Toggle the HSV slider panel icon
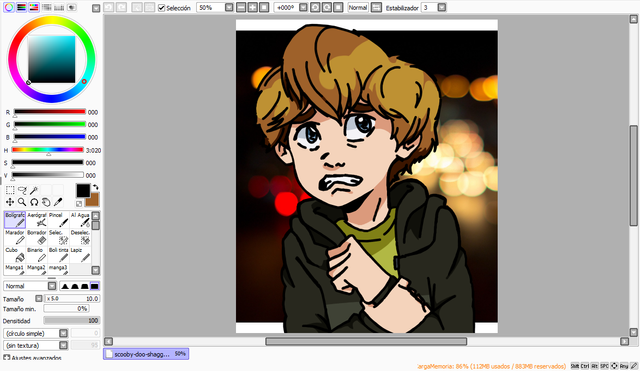640x371 pixels. click(34, 7)
